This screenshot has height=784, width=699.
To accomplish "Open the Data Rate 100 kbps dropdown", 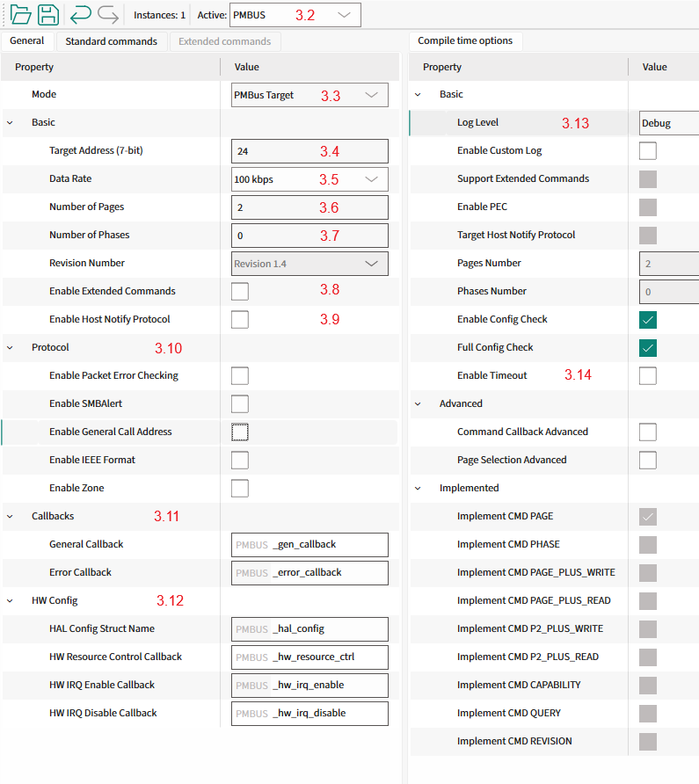I will click(309, 179).
